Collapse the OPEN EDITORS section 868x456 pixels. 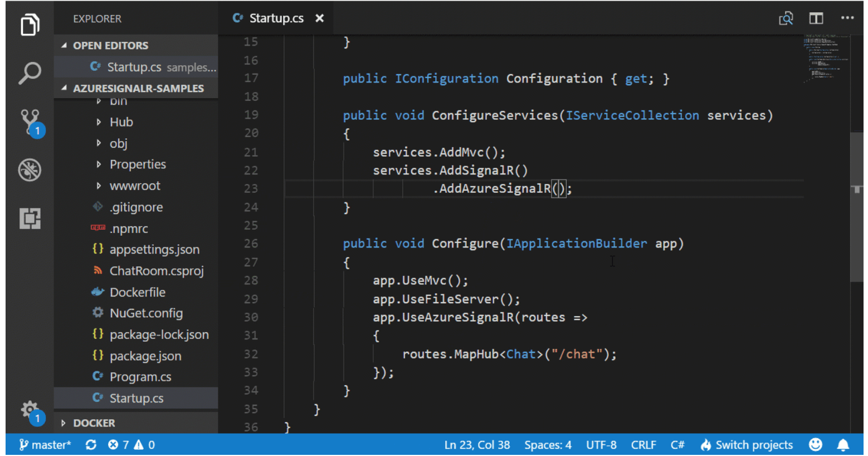pos(110,46)
